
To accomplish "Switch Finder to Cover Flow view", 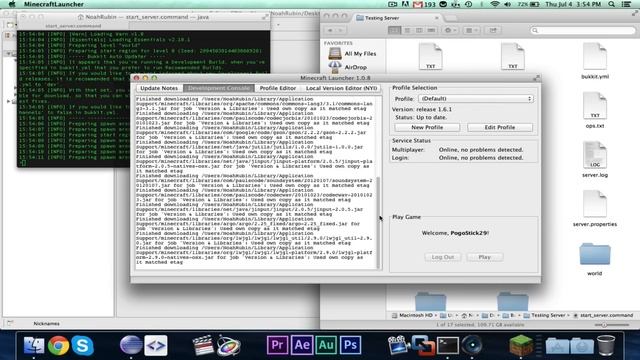I will coord(431,30).
